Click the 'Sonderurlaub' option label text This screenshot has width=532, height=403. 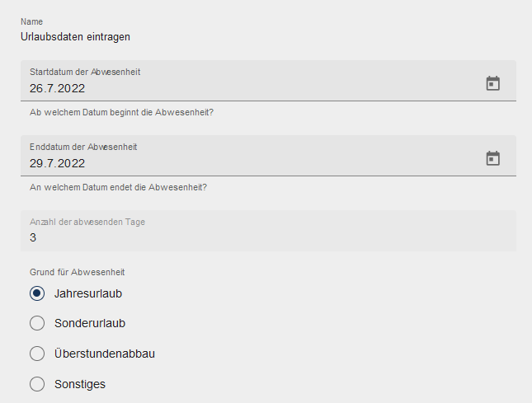(90, 323)
